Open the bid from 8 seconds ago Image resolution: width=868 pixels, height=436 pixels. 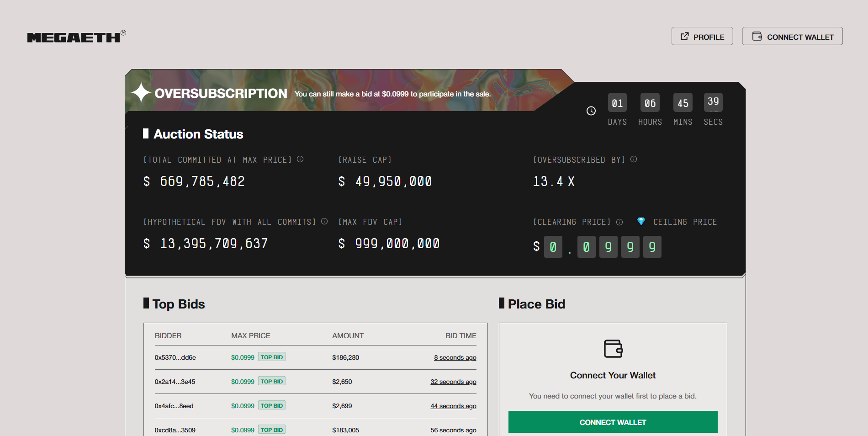[x=455, y=357]
